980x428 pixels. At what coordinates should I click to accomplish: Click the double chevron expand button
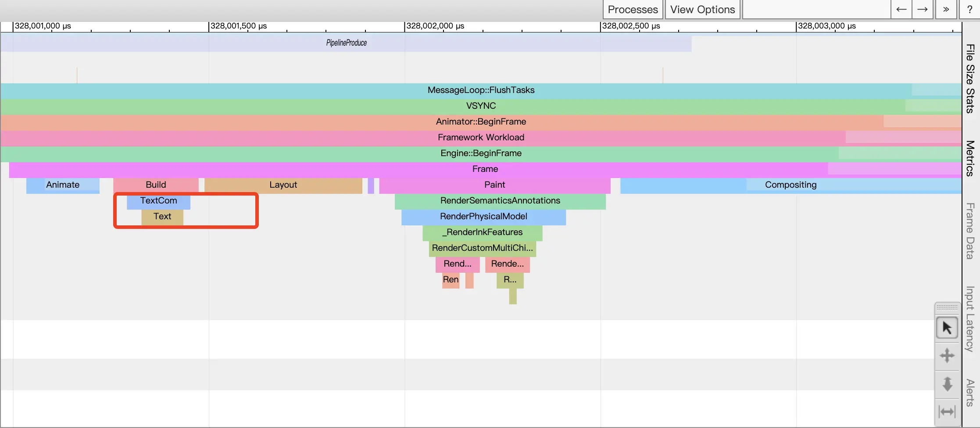click(946, 10)
